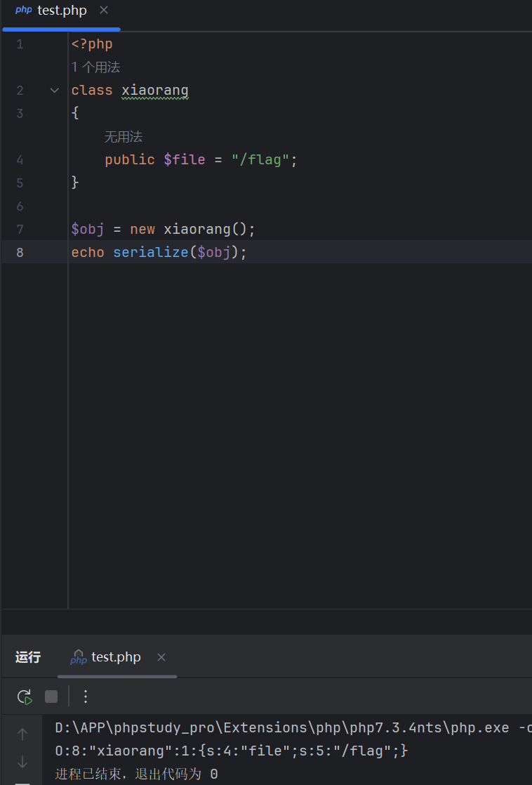Collapse the class xiaorang fold arrow
The height and width of the screenshot is (785, 532).
point(55,91)
